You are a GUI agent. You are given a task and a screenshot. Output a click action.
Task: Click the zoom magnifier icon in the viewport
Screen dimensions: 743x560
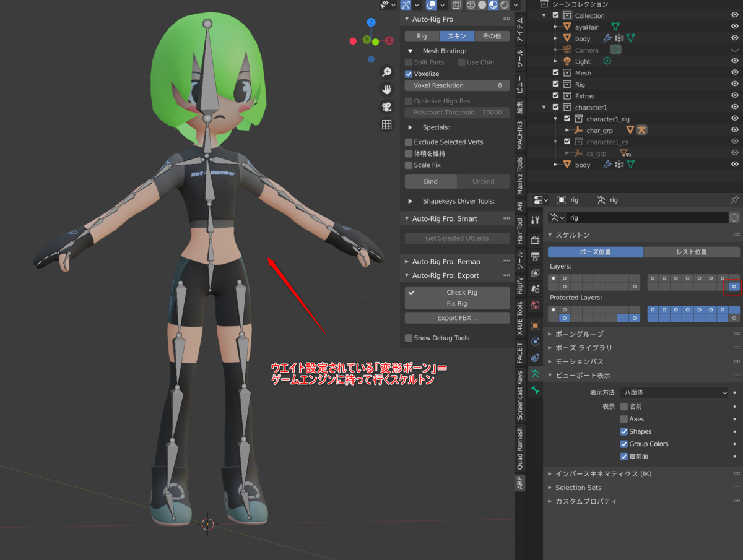point(387,72)
